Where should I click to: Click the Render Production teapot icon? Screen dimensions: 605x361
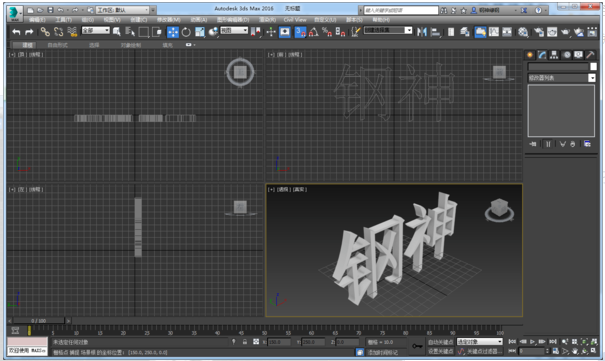565,32
